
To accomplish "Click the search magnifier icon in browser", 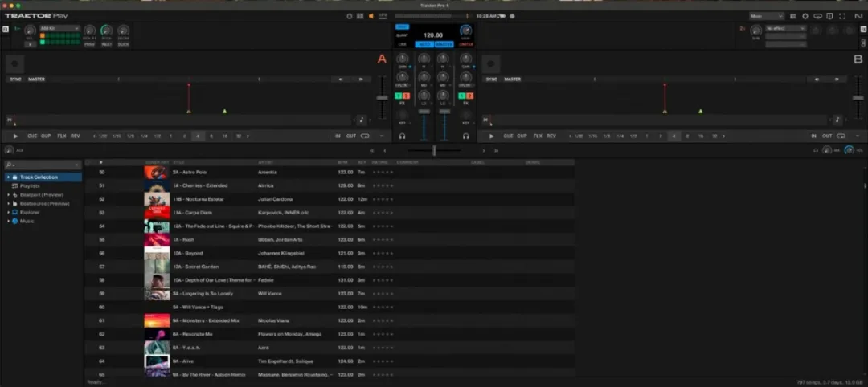I will tap(10, 165).
